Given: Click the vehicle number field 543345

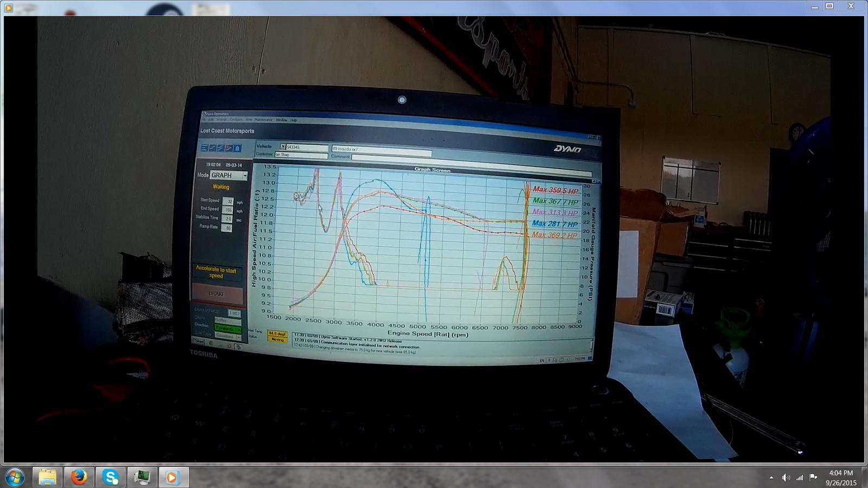Looking at the screenshot, I should [307, 147].
